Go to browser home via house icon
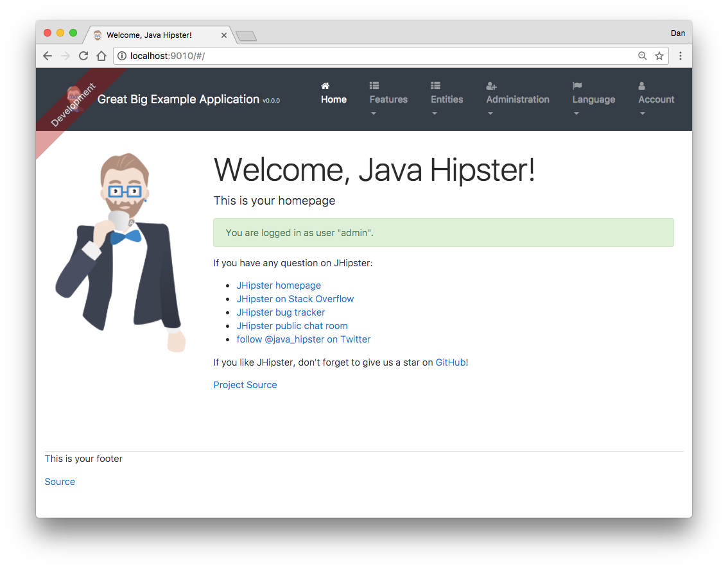This screenshot has width=728, height=569. (101, 56)
